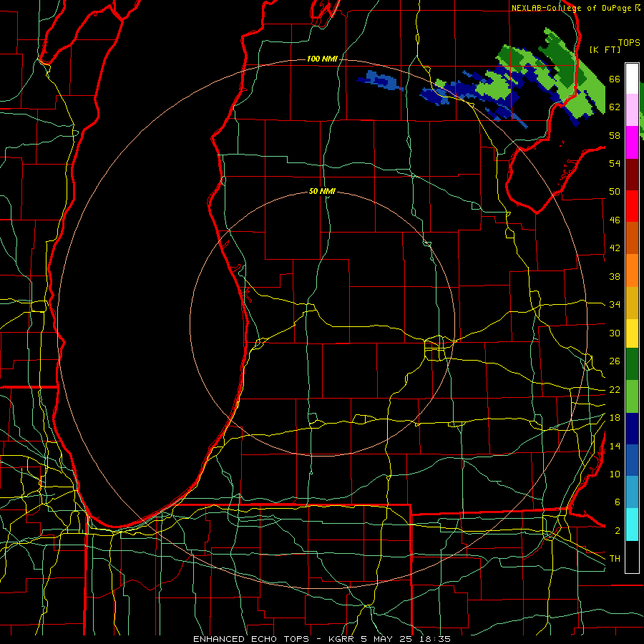Click the 6 legend value

(617, 502)
